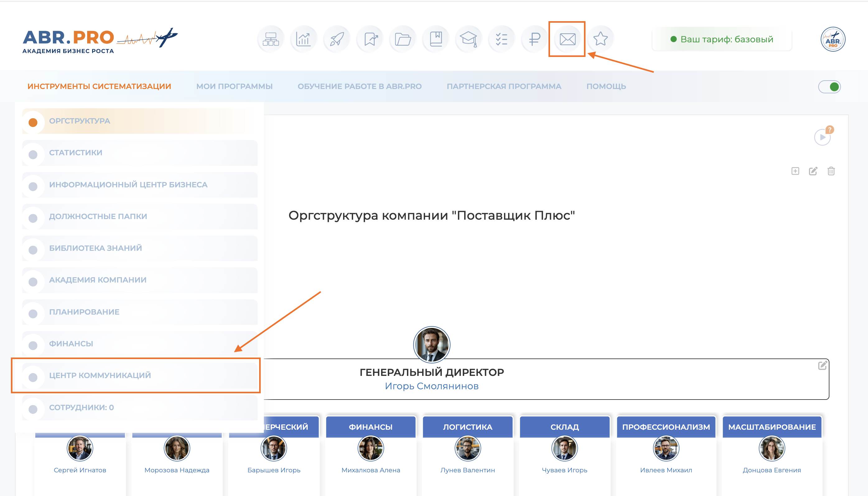This screenshot has width=868, height=496.
Task: Select the СТАТИСТИКИ circle indicator
Action: (x=33, y=154)
